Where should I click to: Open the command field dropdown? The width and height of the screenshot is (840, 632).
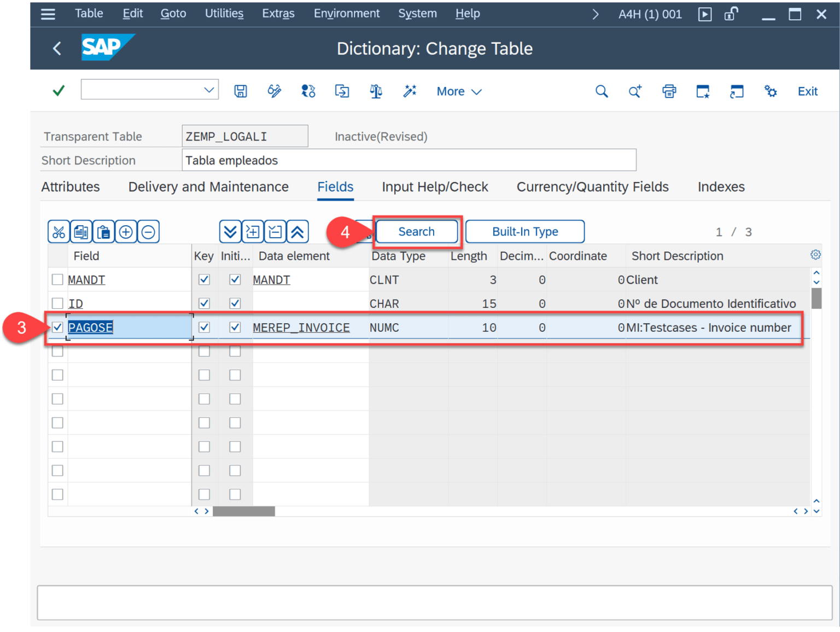209,90
